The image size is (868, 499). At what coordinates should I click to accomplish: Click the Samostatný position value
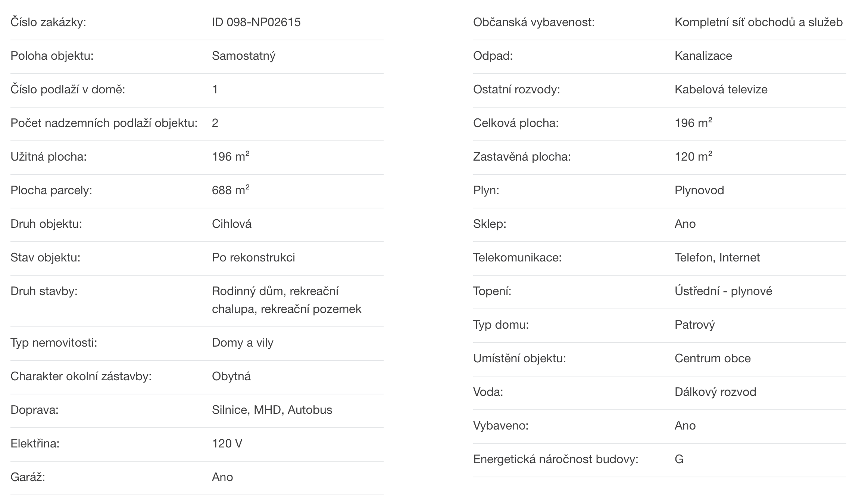coord(244,56)
